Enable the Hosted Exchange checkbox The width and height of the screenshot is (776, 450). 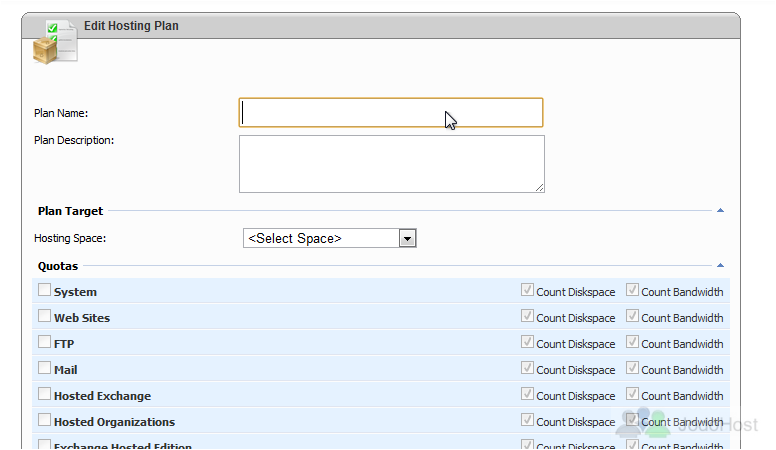click(44, 395)
